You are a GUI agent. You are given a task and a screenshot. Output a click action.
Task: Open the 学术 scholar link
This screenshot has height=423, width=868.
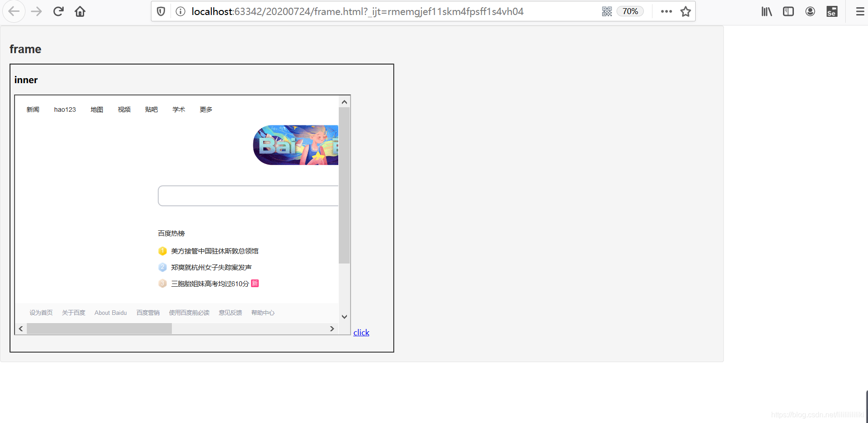(x=179, y=109)
